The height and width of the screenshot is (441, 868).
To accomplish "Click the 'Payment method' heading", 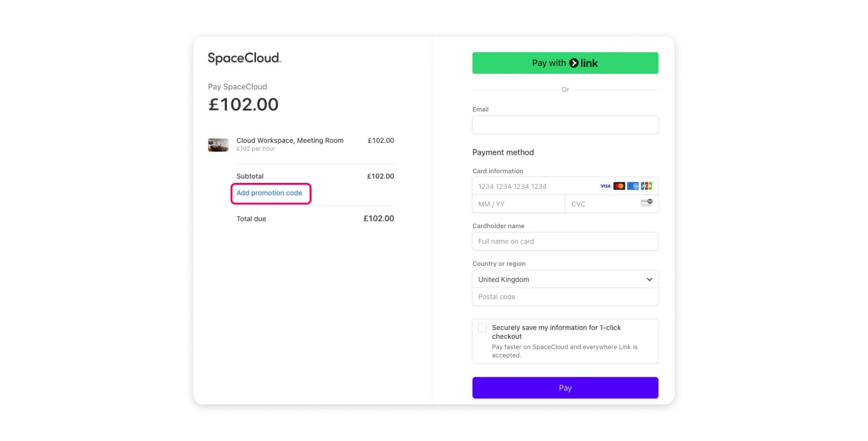I will [x=503, y=152].
